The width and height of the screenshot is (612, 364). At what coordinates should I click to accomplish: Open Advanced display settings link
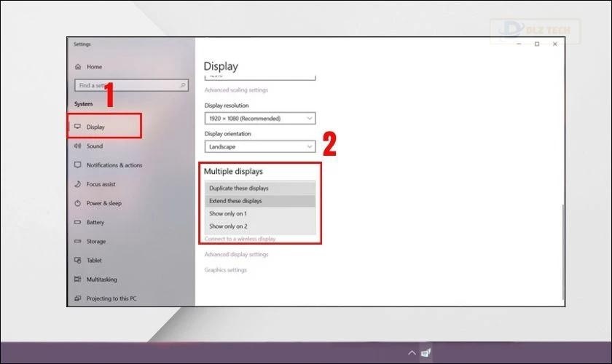[236, 255]
